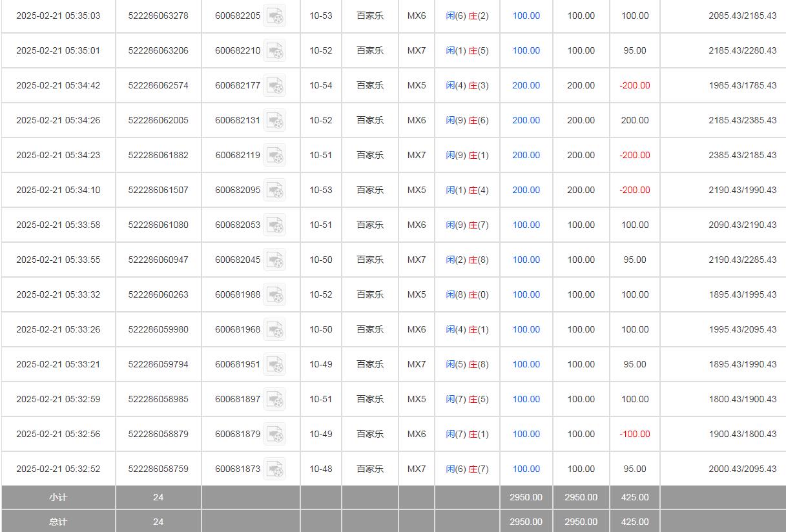Open film icon beside 600681951
The width and height of the screenshot is (786, 532).
point(274,364)
